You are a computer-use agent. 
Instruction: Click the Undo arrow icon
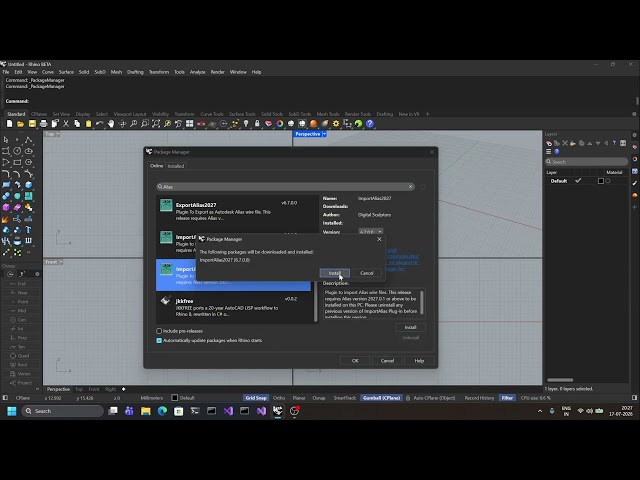click(100, 124)
